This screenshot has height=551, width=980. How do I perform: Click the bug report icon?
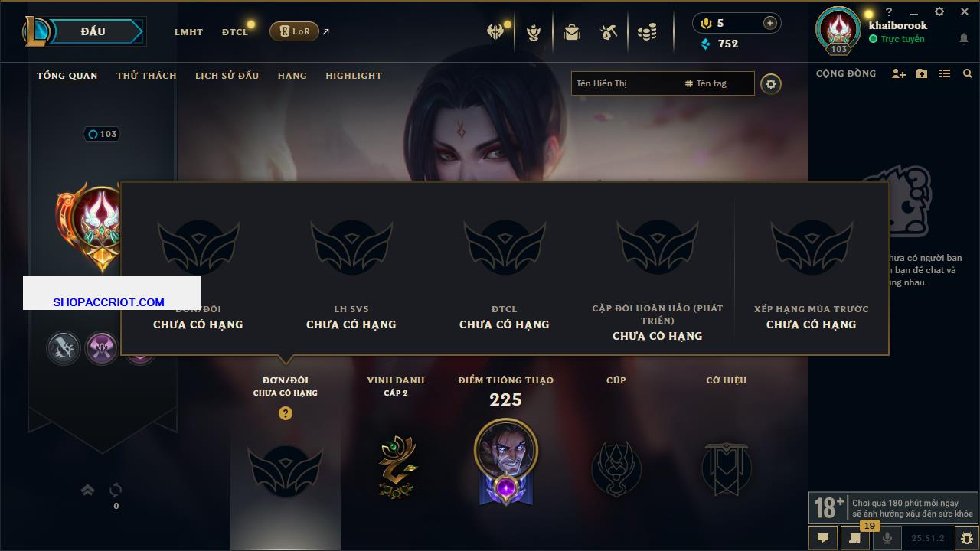point(967,538)
